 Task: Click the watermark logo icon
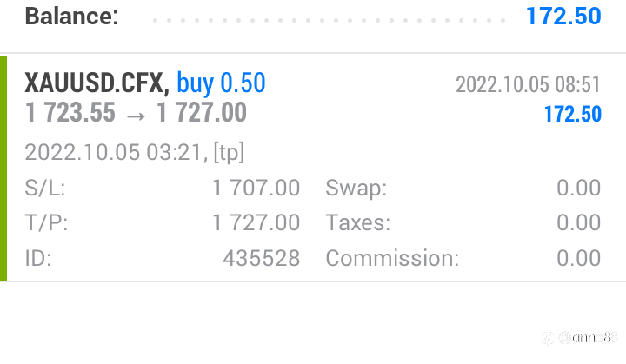tap(548, 338)
